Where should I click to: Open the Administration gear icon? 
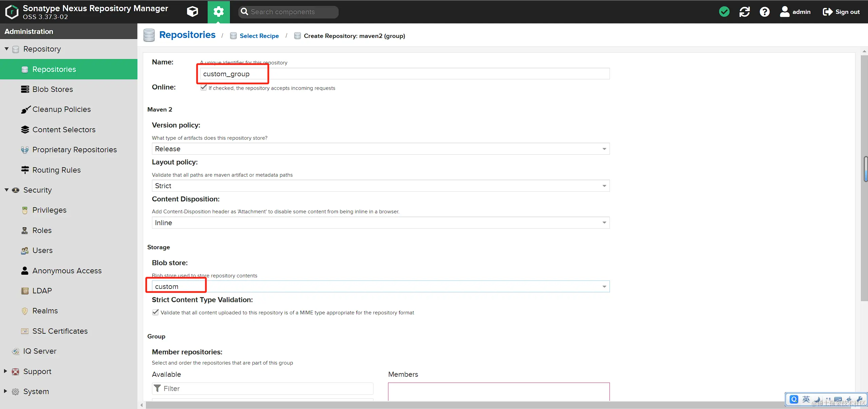(218, 12)
